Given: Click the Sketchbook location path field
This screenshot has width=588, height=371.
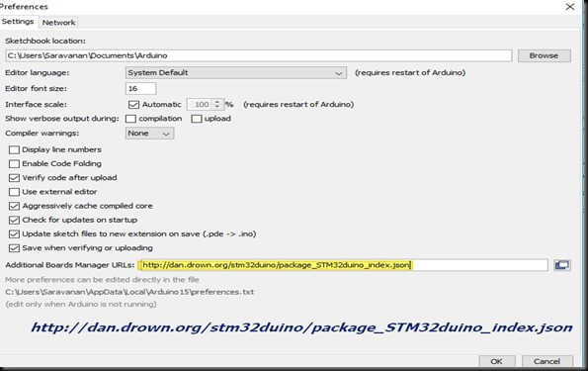Looking at the screenshot, I should coord(259,55).
